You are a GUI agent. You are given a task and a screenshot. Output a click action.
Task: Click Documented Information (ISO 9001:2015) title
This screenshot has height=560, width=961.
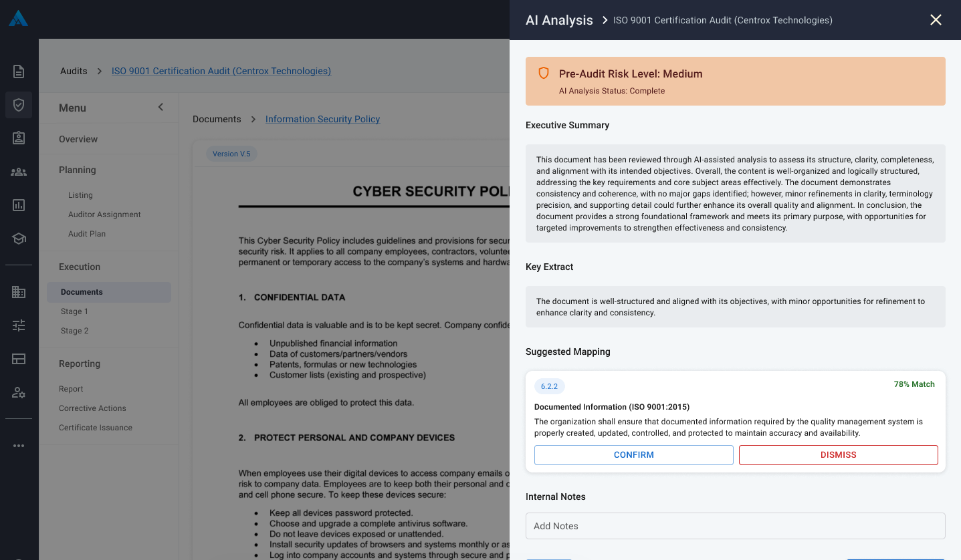[612, 407]
